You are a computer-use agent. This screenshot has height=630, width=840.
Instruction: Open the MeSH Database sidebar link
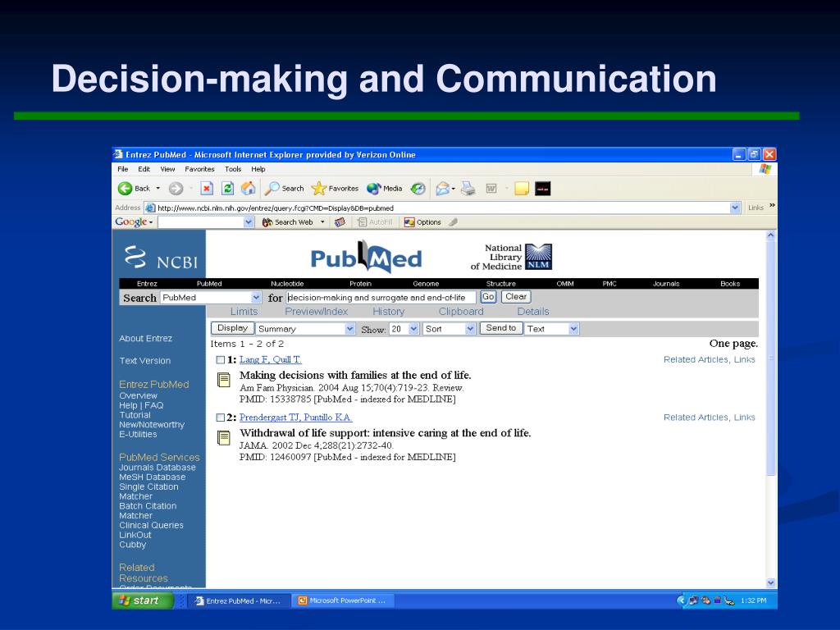pos(152,477)
